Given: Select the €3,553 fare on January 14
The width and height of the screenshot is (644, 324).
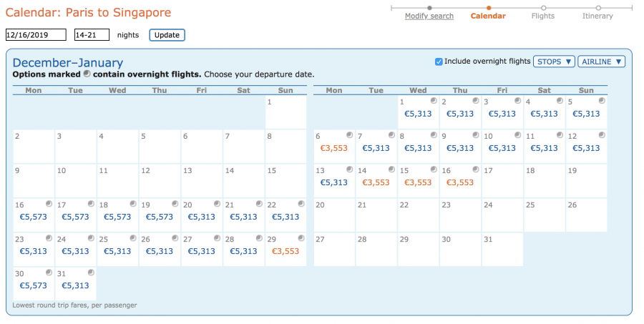Looking at the screenshot, I should coord(376,182).
